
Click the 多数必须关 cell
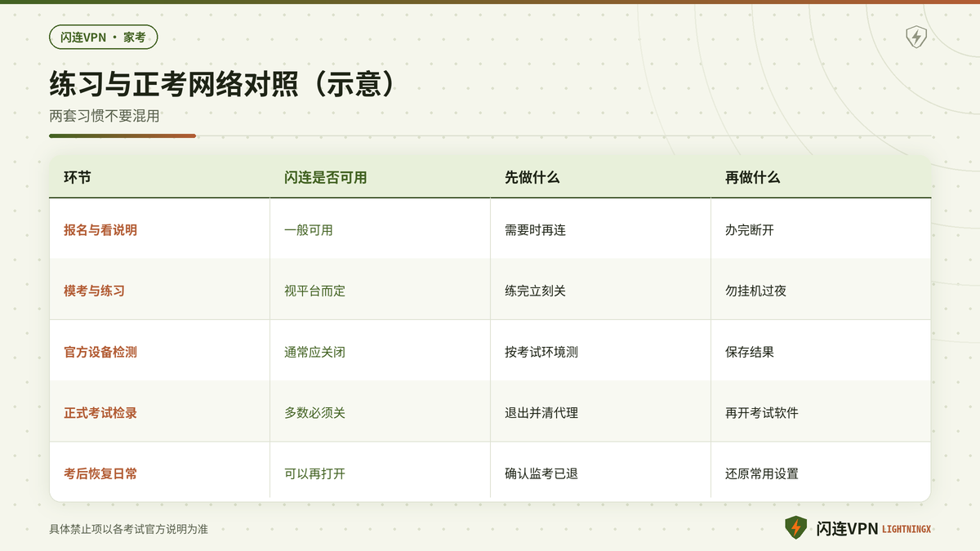[x=315, y=413]
